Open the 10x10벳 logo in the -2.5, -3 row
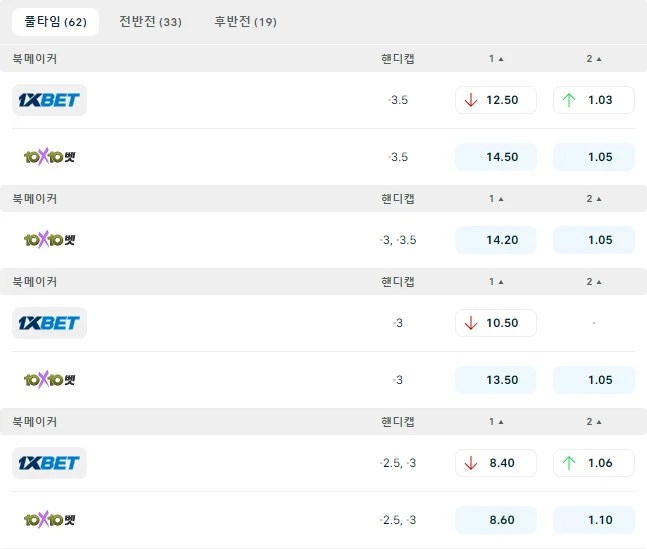The image size is (647, 549). 49,520
